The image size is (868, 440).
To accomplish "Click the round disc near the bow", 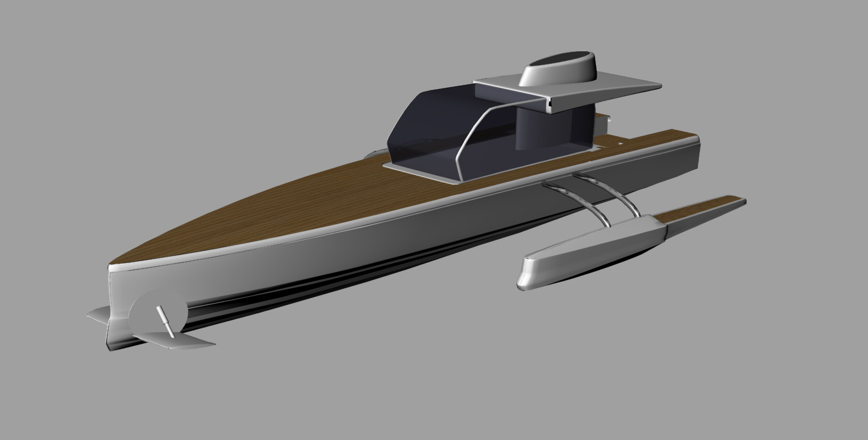I will [156, 313].
